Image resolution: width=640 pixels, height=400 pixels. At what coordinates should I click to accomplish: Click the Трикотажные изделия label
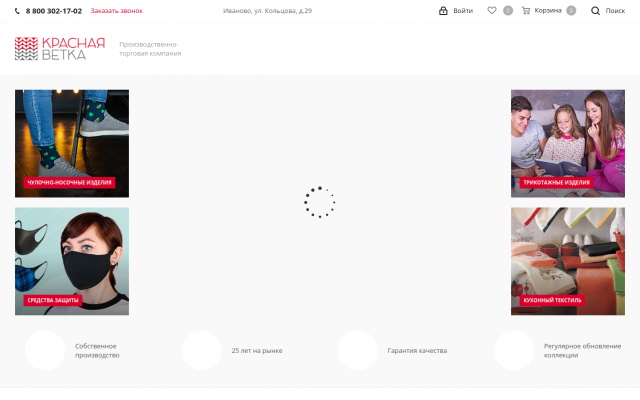556,182
